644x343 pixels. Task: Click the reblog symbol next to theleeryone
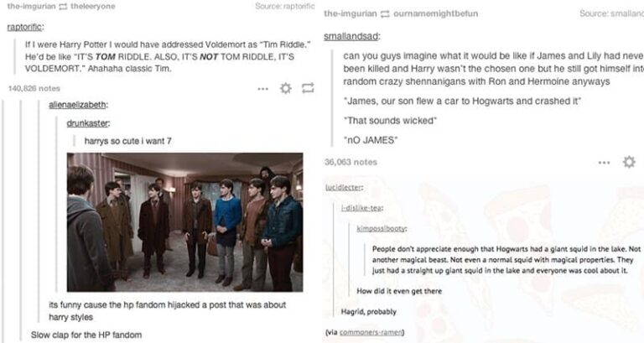63,6
